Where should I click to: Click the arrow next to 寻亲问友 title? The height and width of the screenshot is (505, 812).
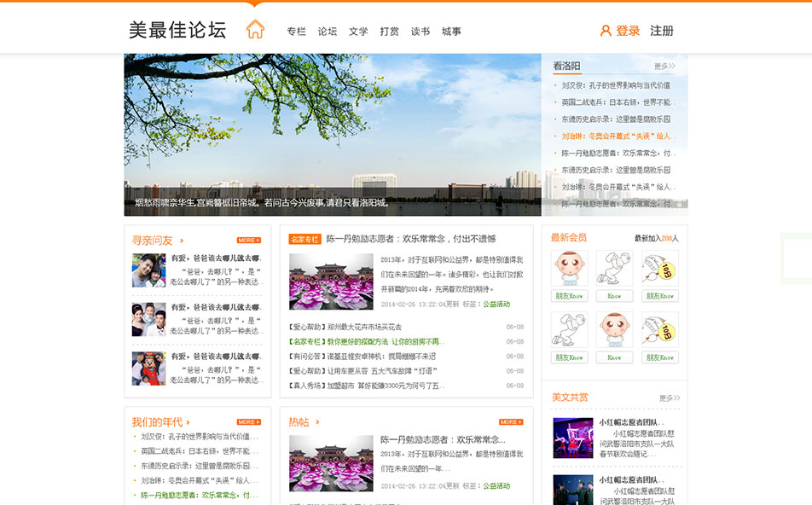tap(182, 241)
